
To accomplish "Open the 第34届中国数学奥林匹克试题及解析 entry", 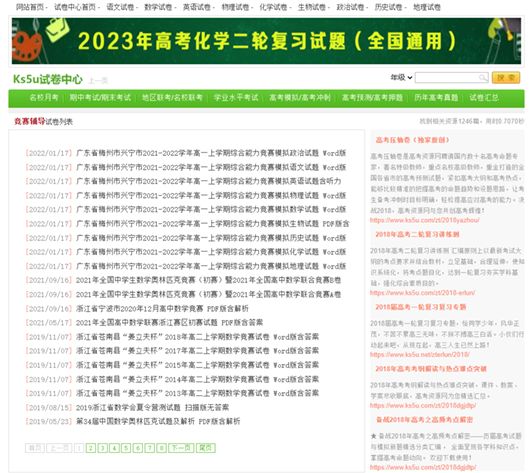I will click(x=158, y=421).
